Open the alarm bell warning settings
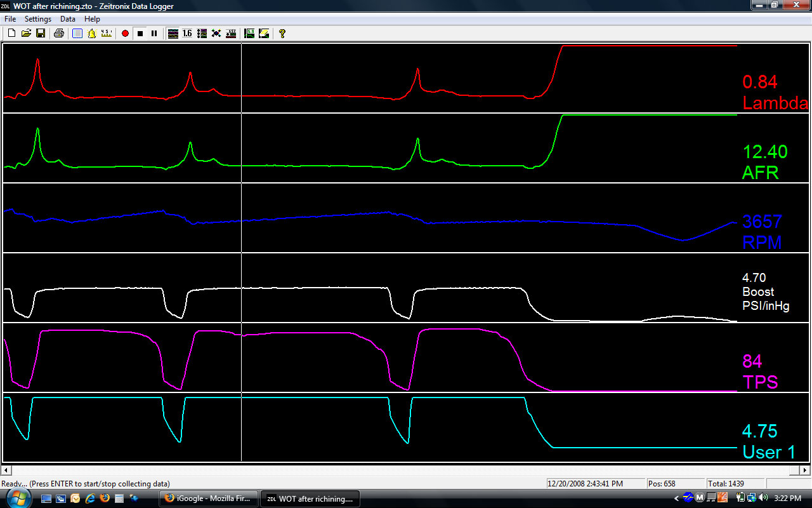Image resolution: width=812 pixels, height=508 pixels. 92,33
